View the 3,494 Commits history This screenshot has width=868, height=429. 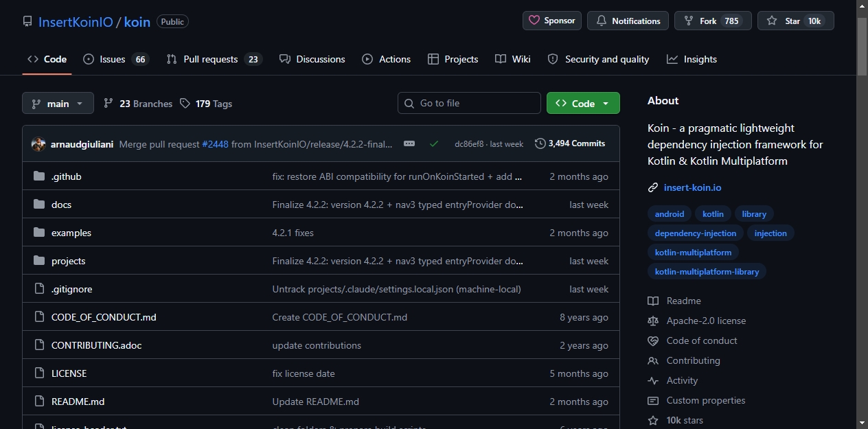(570, 143)
